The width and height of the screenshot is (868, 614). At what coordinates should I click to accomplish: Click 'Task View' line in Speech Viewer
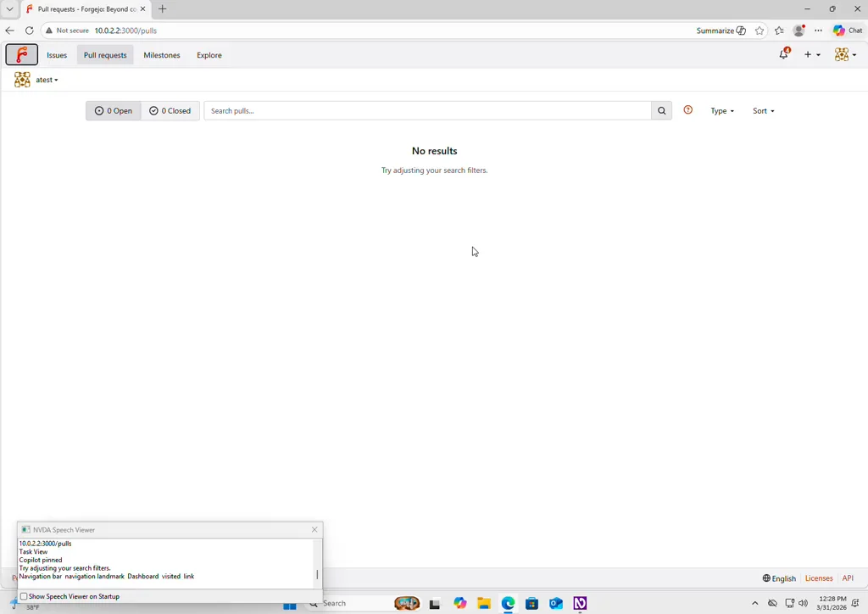tap(33, 551)
